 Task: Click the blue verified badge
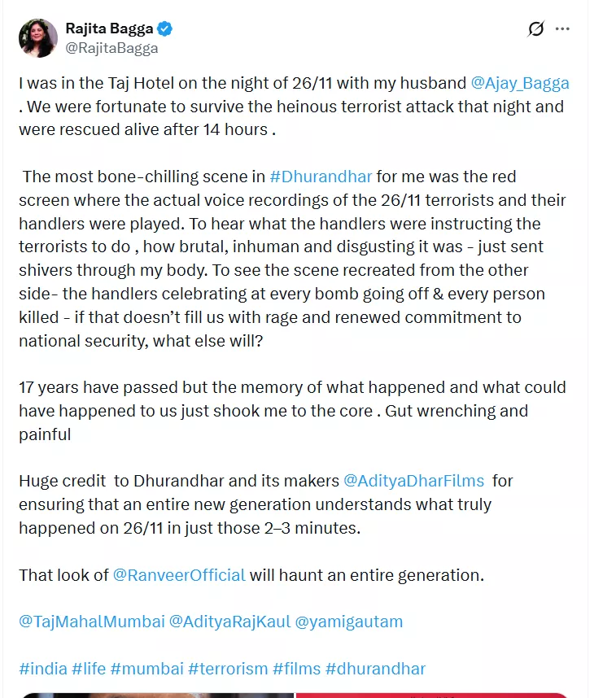164,29
